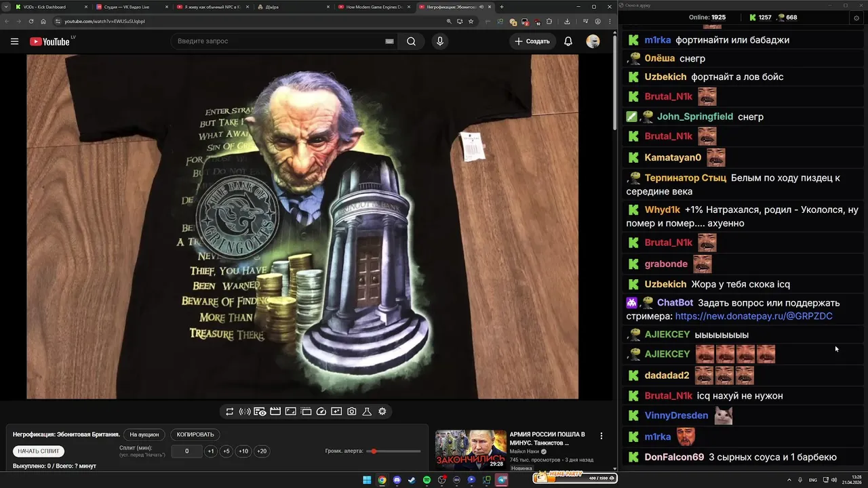
Task: Open the on-screen keyboard icon in search box
Action: pyautogui.click(x=389, y=41)
